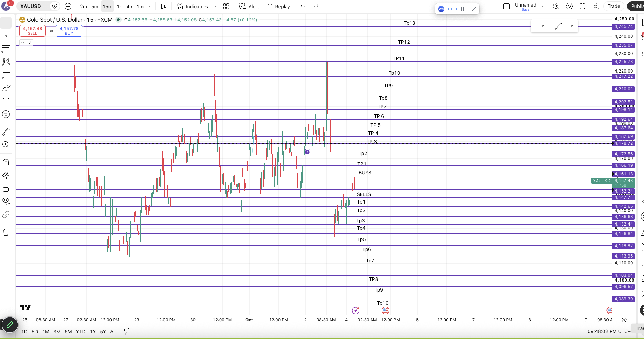Enter fullscreen mode
The width and height of the screenshot is (644, 339).
[582, 6]
